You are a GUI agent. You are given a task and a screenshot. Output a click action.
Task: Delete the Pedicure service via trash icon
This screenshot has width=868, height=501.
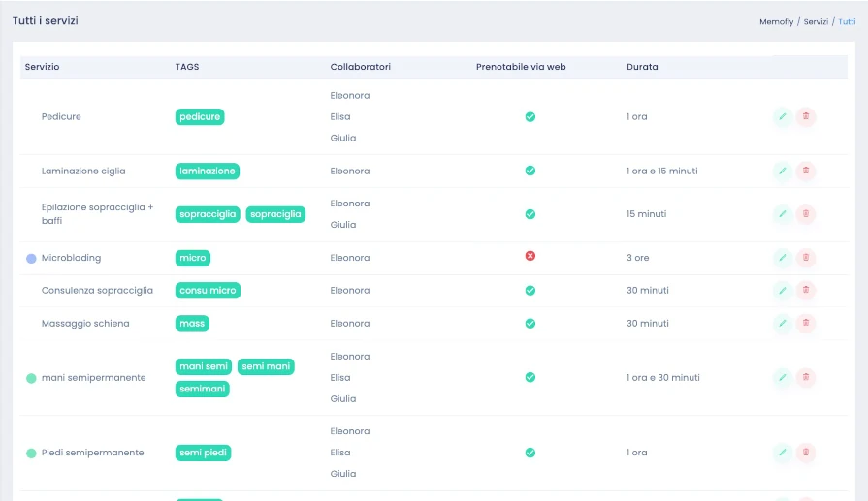click(805, 117)
